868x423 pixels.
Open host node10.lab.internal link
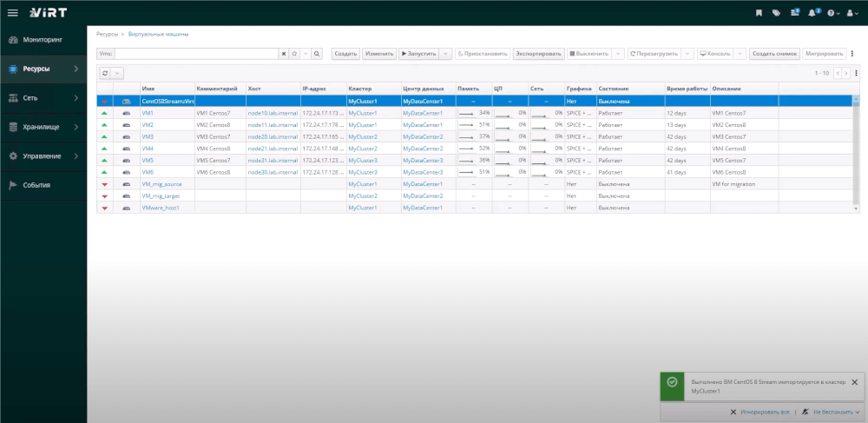(x=273, y=113)
